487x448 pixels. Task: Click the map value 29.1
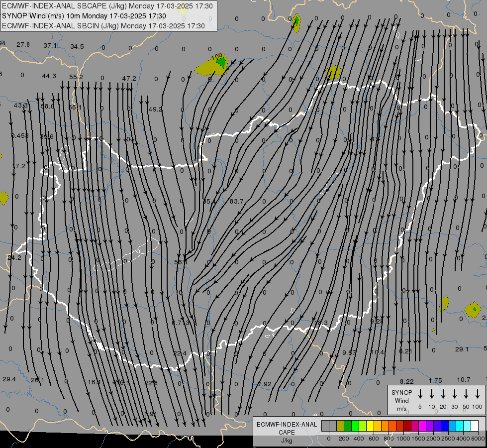[x=462, y=349]
